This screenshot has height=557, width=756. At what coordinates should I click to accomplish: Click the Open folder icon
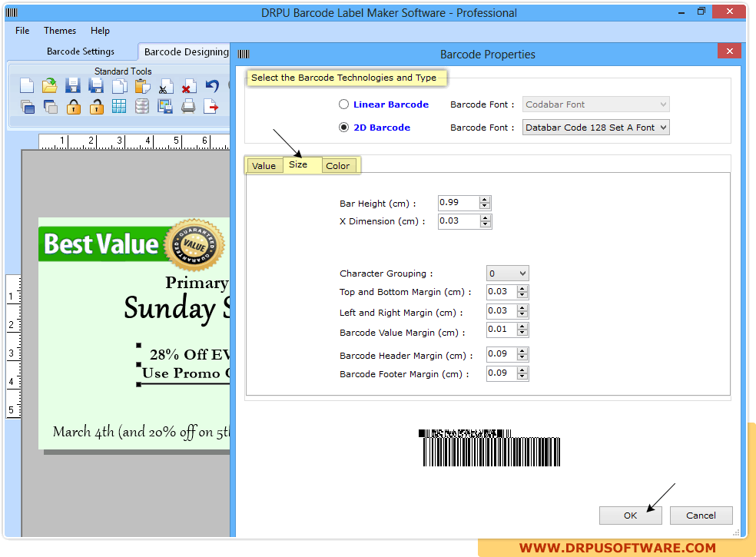point(49,86)
